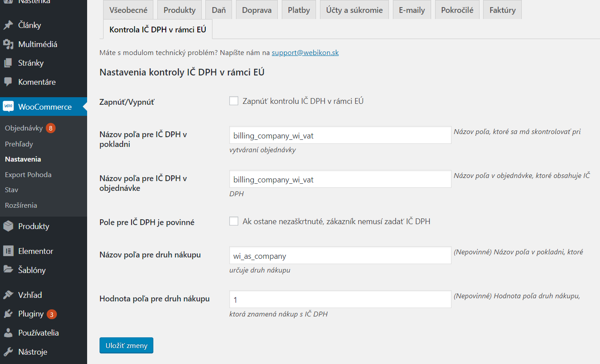Focus the Hodnota poľa pre druh nákupu field
This screenshot has width=600, height=364.
tap(340, 300)
